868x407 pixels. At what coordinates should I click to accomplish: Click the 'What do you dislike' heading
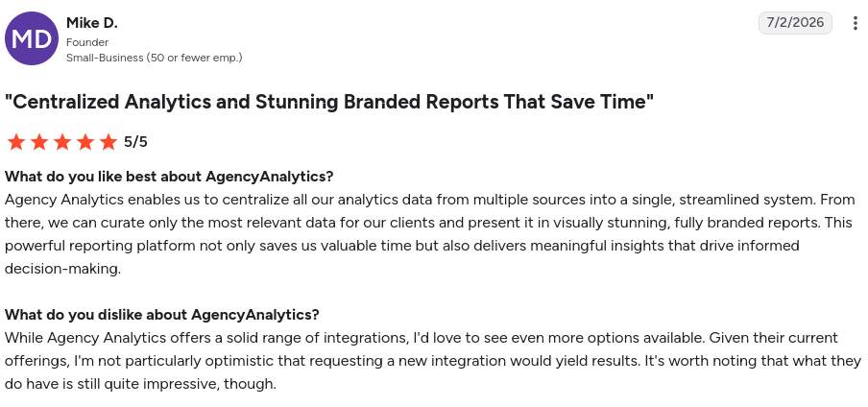point(162,315)
